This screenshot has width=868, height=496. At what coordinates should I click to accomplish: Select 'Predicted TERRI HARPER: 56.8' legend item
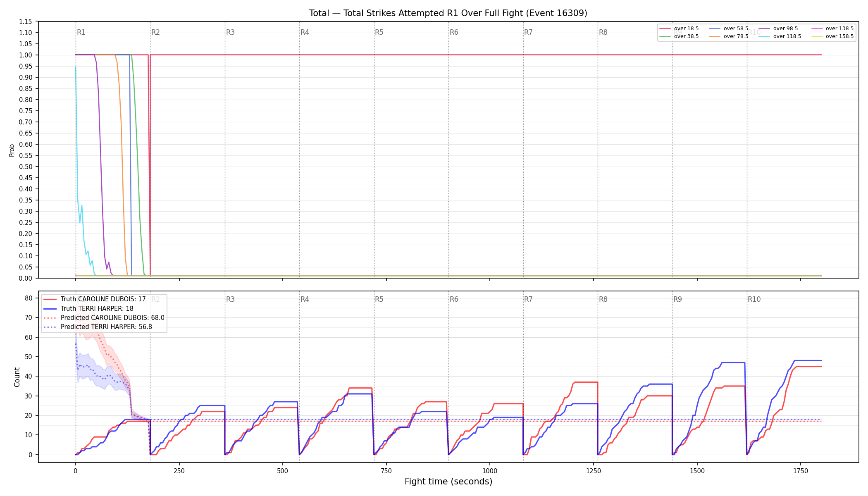click(x=98, y=327)
